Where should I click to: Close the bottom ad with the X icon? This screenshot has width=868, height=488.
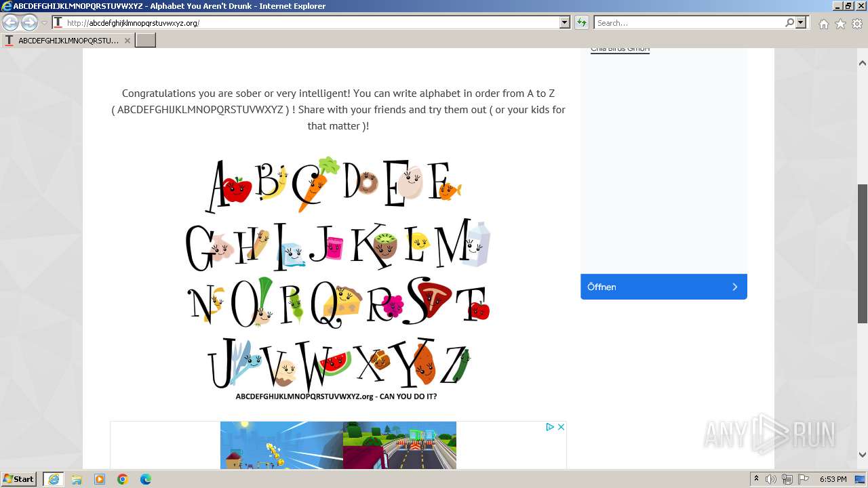(x=561, y=427)
